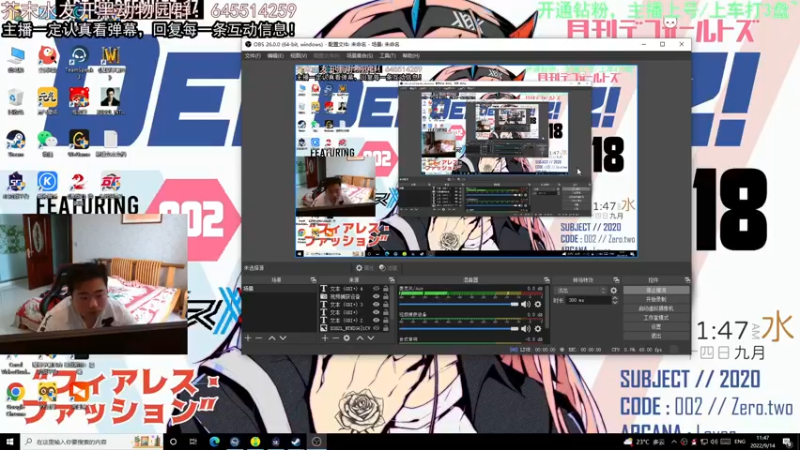The height and width of the screenshot is (450, 800).
Task: Toggle visibility of the fourth source, text (GDI+)
Action: [377, 312]
